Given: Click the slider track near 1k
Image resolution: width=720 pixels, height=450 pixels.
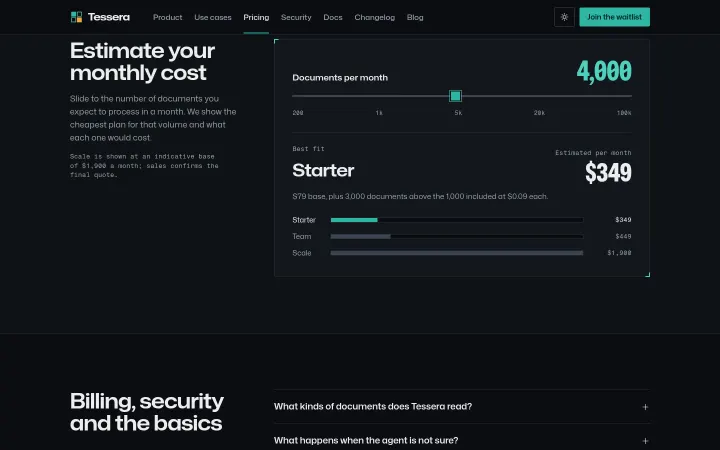Looking at the screenshot, I should coord(379,96).
